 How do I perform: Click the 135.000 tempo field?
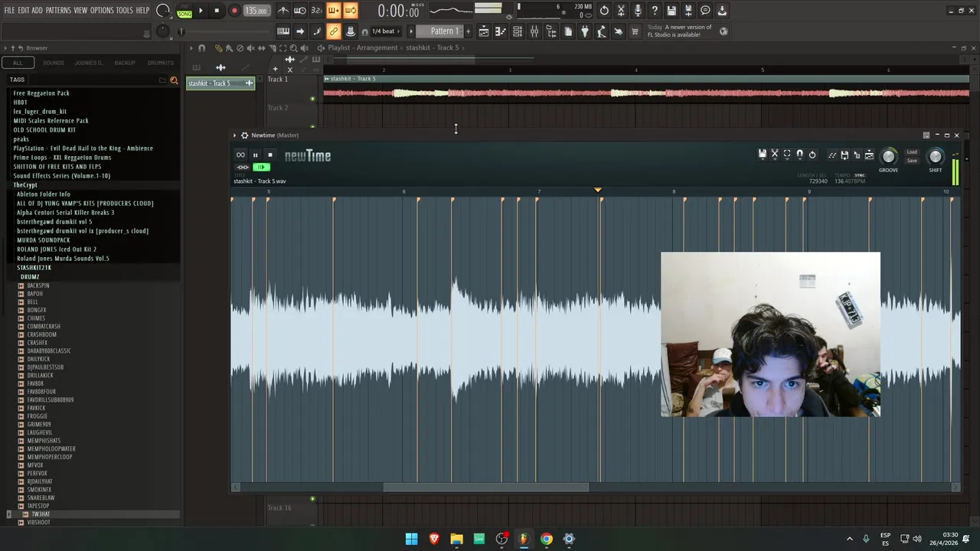(x=256, y=11)
